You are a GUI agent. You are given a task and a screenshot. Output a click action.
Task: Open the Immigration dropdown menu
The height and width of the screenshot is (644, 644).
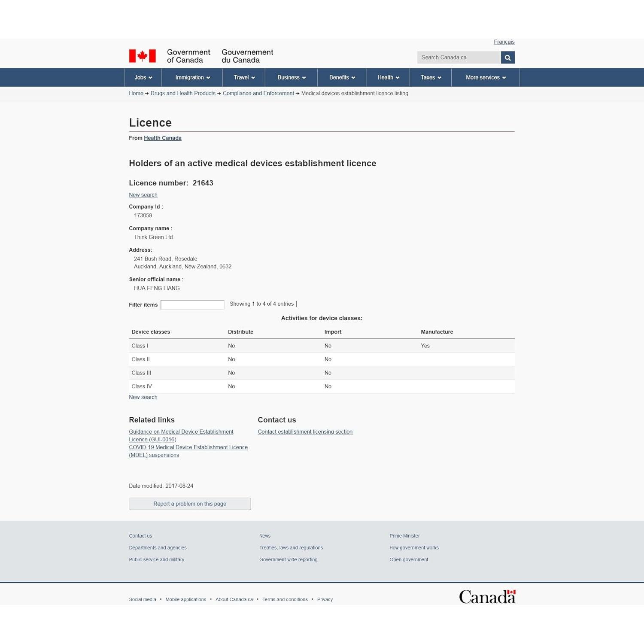[x=192, y=78]
